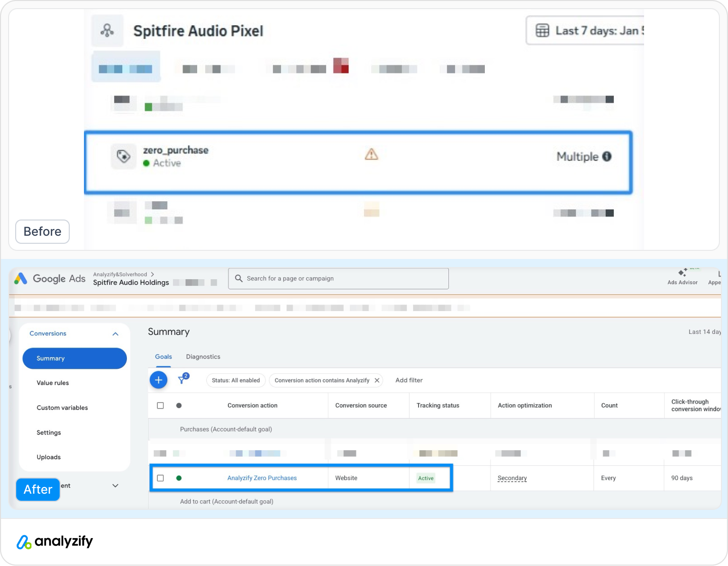Click the Every count value
The image size is (728, 566).
tap(608, 478)
